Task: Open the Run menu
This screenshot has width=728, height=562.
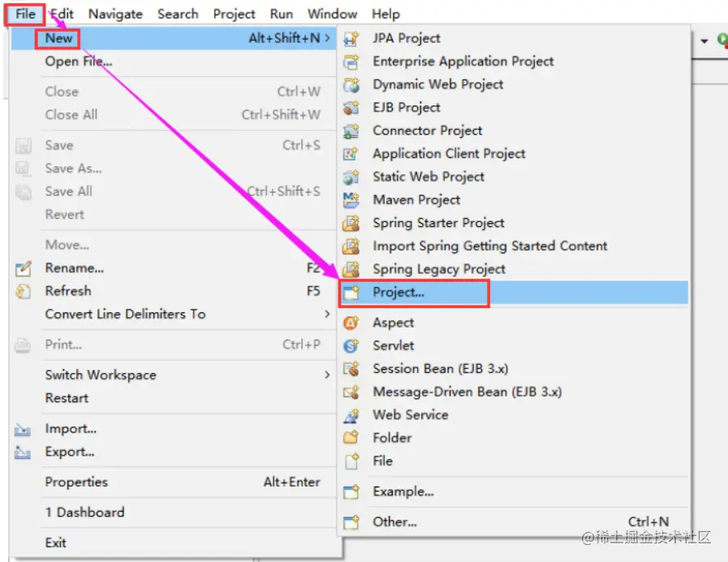Action: tap(282, 14)
